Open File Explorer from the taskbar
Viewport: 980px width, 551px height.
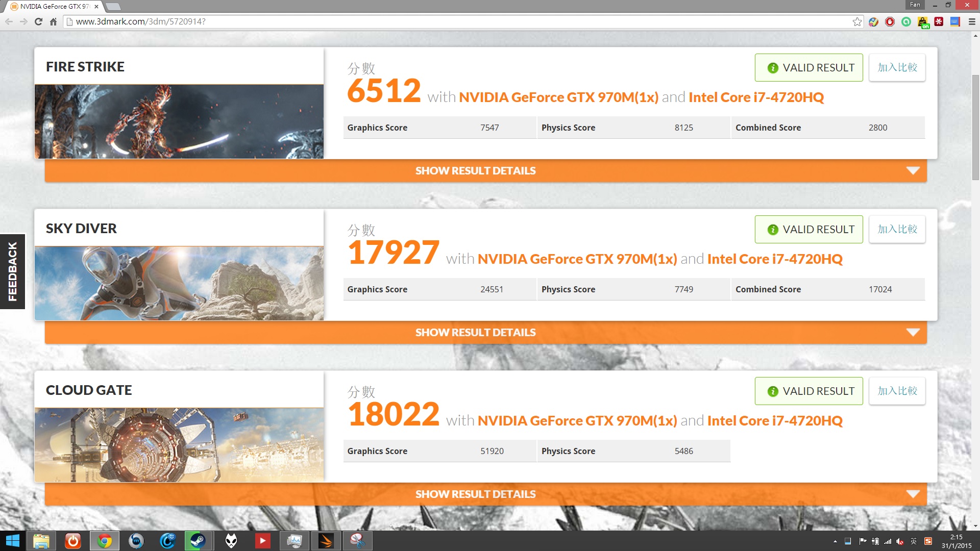click(41, 541)
